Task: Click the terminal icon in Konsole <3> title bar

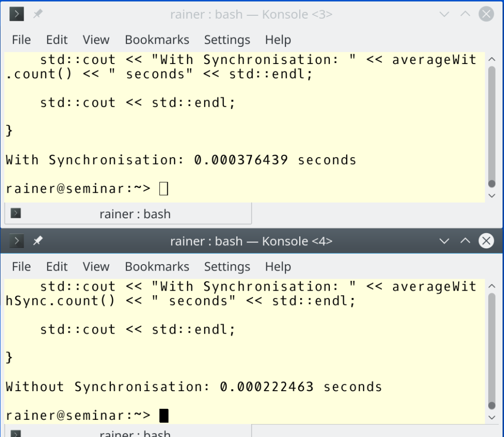Action: tap(17, 14)
